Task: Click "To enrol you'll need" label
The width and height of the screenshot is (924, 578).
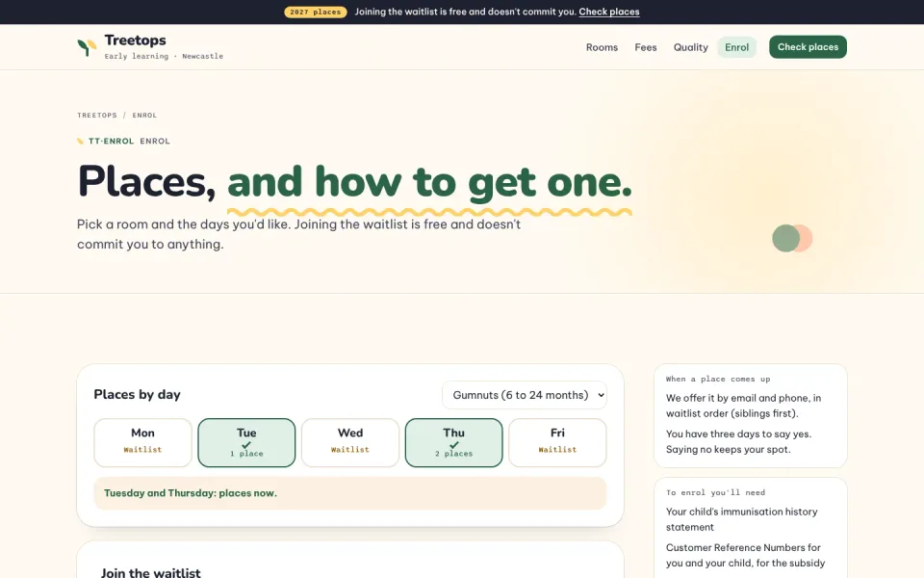Action: click(715, 492)
